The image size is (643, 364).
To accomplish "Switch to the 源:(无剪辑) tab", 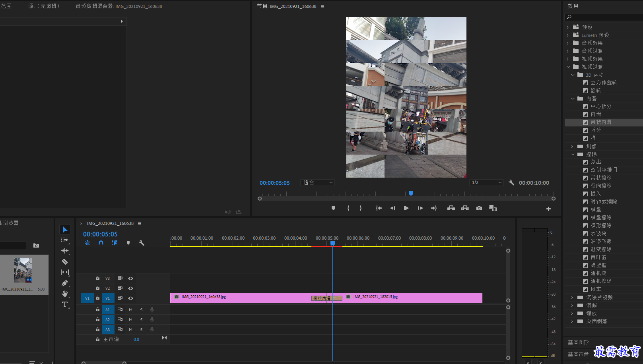I will 44,6.
